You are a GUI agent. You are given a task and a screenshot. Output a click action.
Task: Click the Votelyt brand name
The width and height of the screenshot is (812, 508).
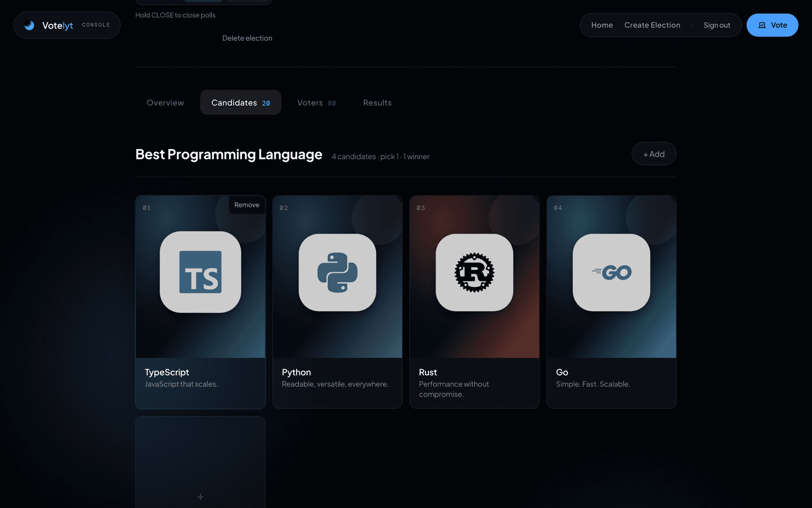point(57,25)
